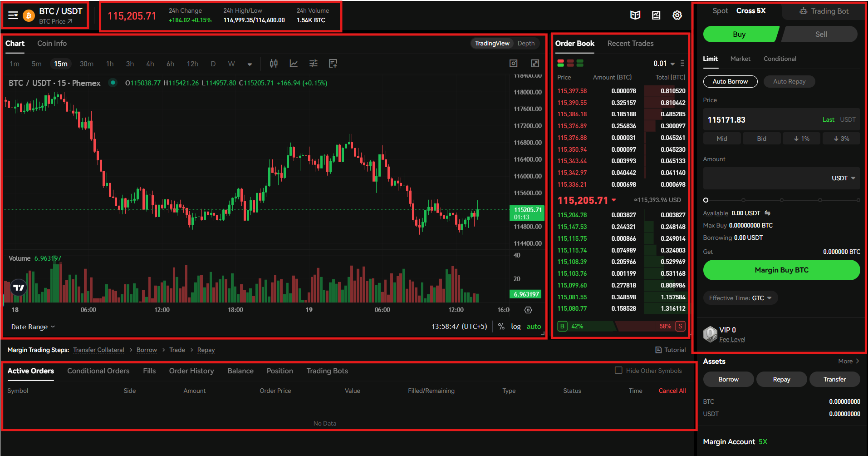Screen dimensions: 868x456
Task: Click the announcements icon next to settings gear
Action: 656,15
